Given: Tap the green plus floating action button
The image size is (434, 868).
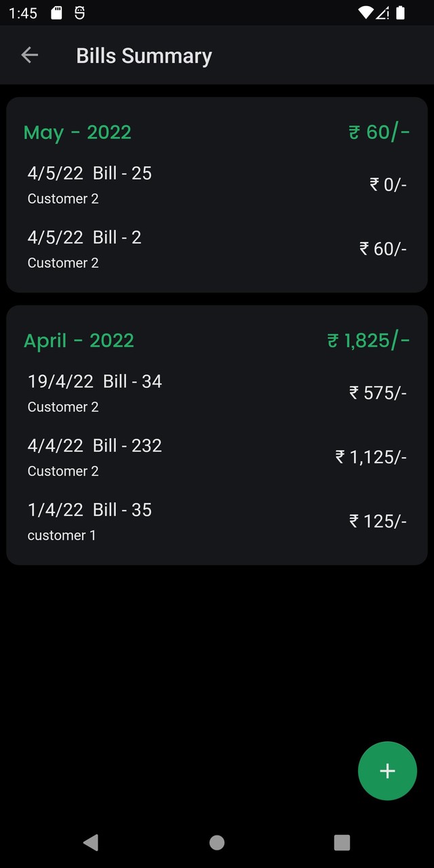Looking at the screenshot, I should (387, 770).
